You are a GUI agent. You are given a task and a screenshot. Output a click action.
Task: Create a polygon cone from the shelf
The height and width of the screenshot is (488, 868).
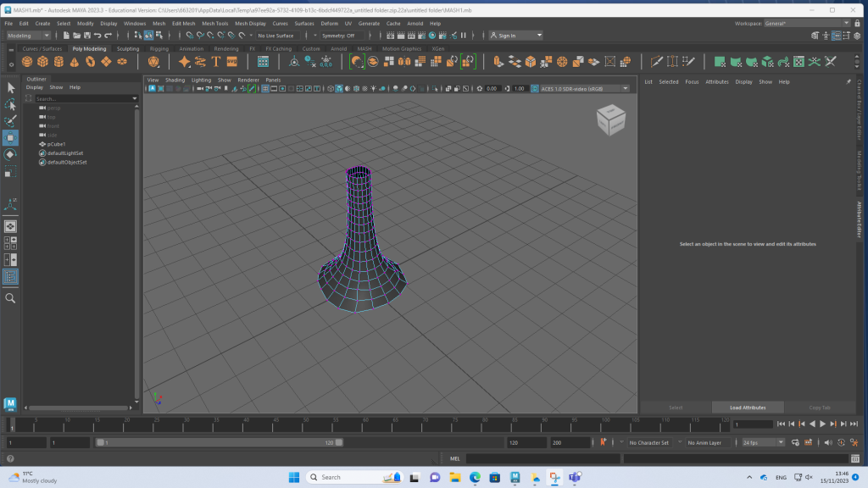[x=75, y=62]
